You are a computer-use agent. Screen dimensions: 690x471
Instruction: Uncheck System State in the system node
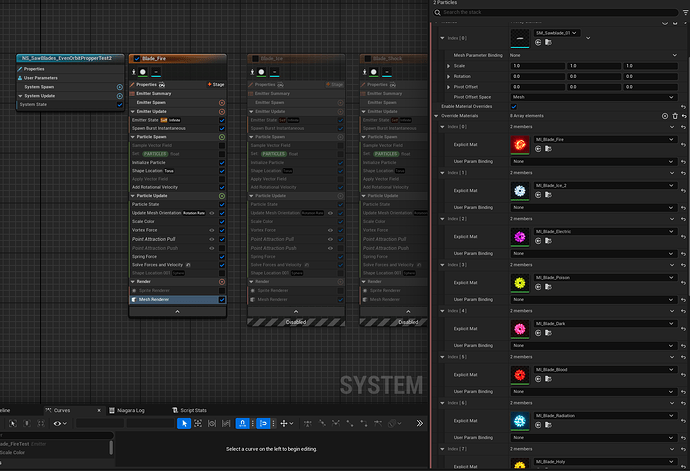point(119,105)
